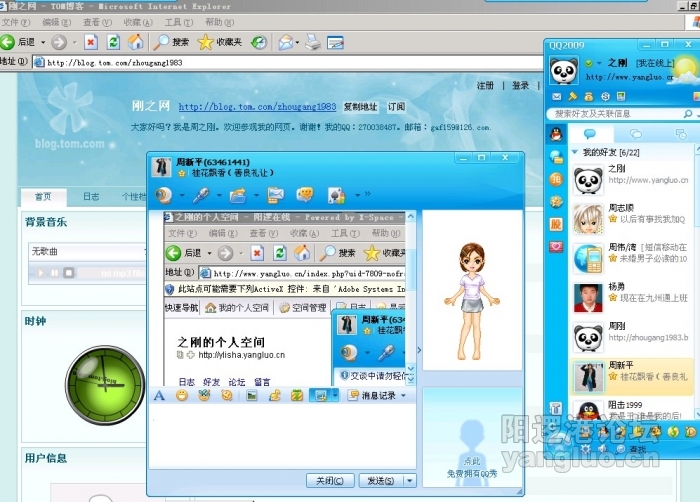Image resolution: width=700 pixels, height=502 pixels.
Task: Click the Stop button in IE toolbar
Action: 91,42
